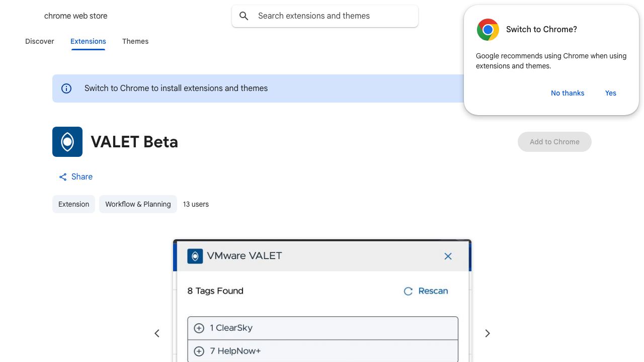The height and width of the screenshot is (362, 644).
Task: Click the Search extensions and themes field
Action: 325,16
